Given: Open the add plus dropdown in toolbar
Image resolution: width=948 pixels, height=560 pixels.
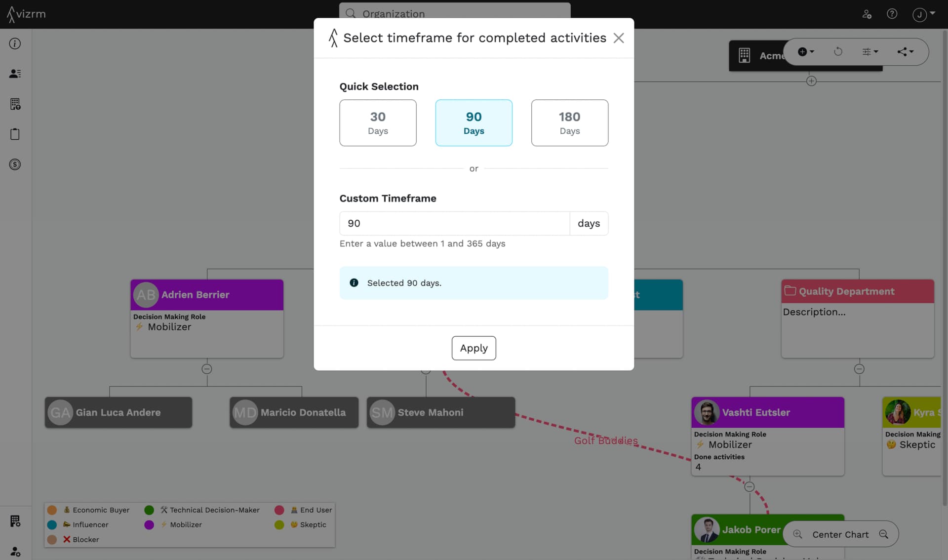Looking at the screenshot, I should pyautogui.click(x=806, y=51).
